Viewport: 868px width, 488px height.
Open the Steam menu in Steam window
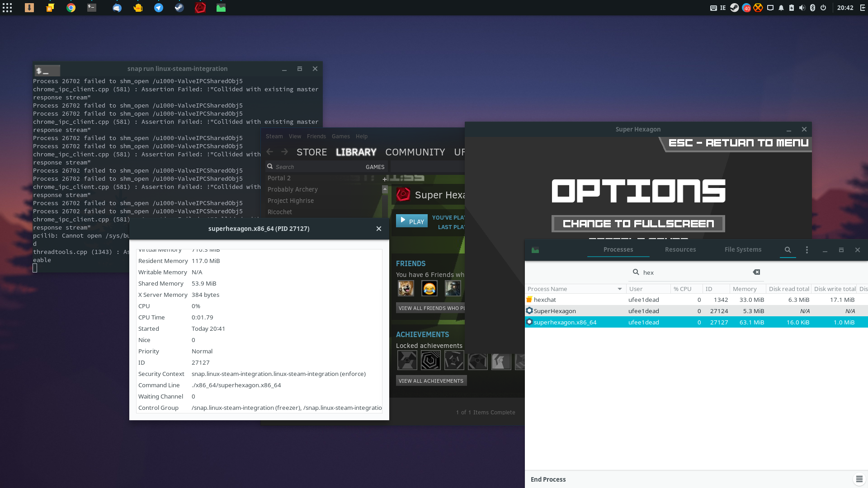274,136
